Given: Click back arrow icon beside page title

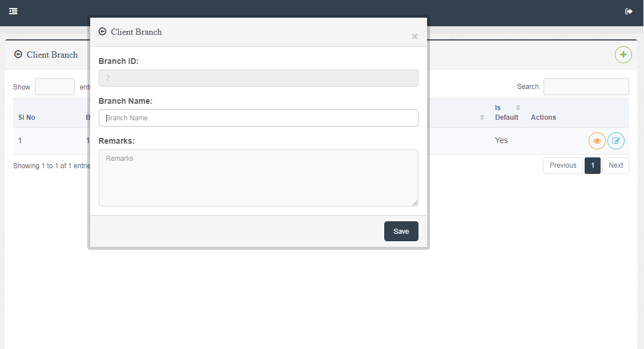Looking at the screenshot, I should (18, 55).
